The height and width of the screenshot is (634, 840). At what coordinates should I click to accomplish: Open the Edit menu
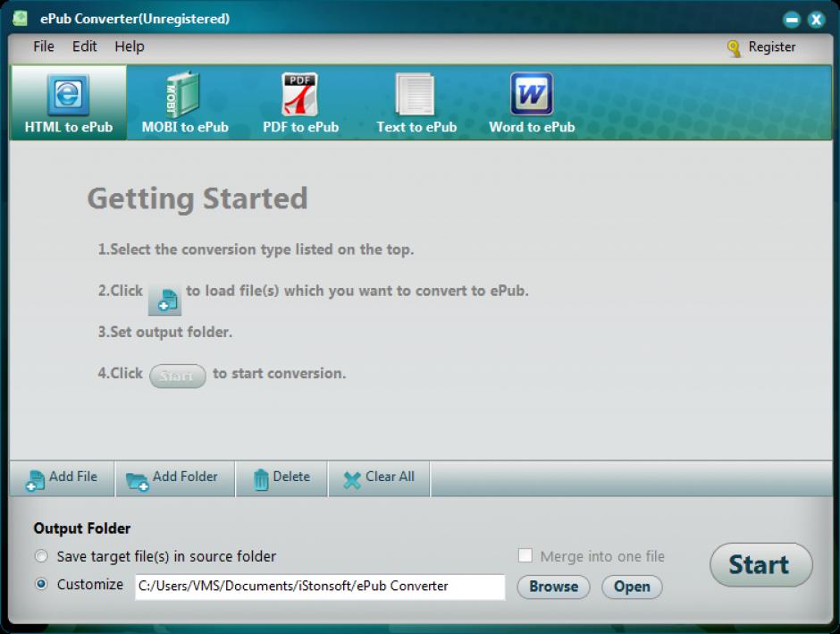pyautogui.click(x=85, y=46)
